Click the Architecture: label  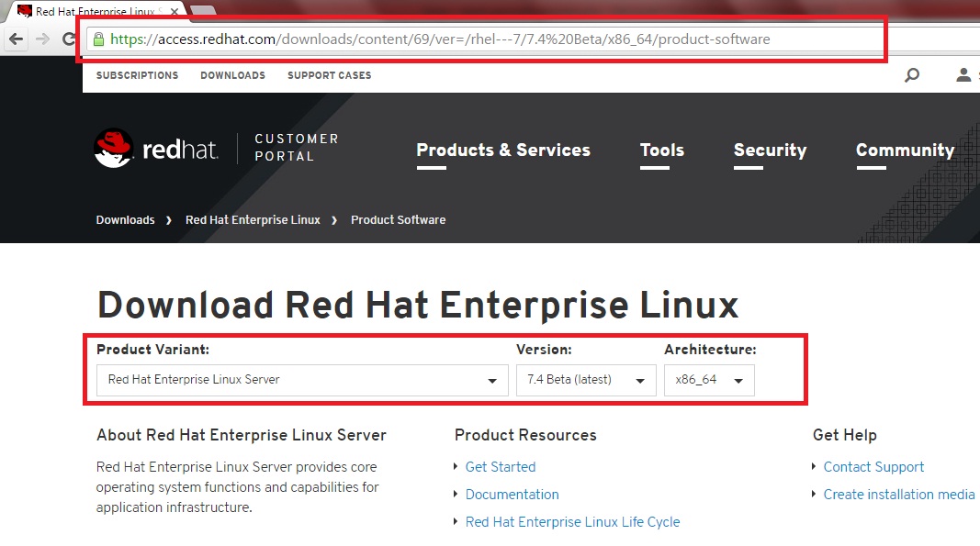click(710, 350)
